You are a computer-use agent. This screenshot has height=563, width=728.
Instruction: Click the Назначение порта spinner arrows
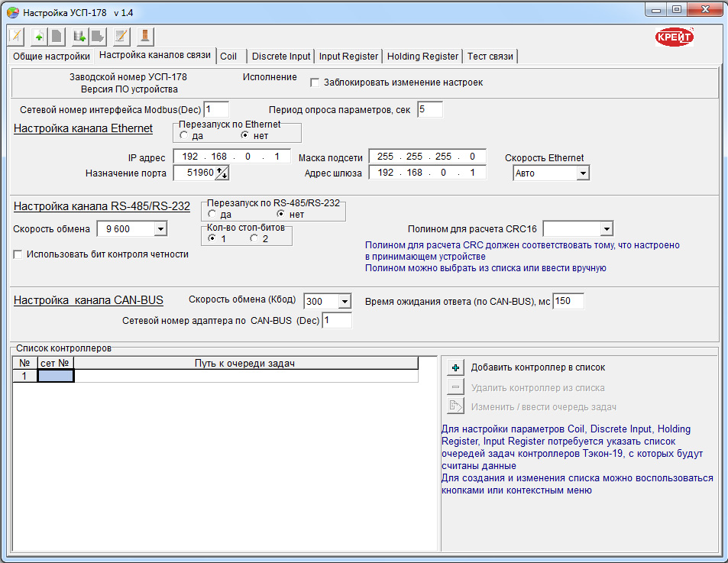coord(222,173)
